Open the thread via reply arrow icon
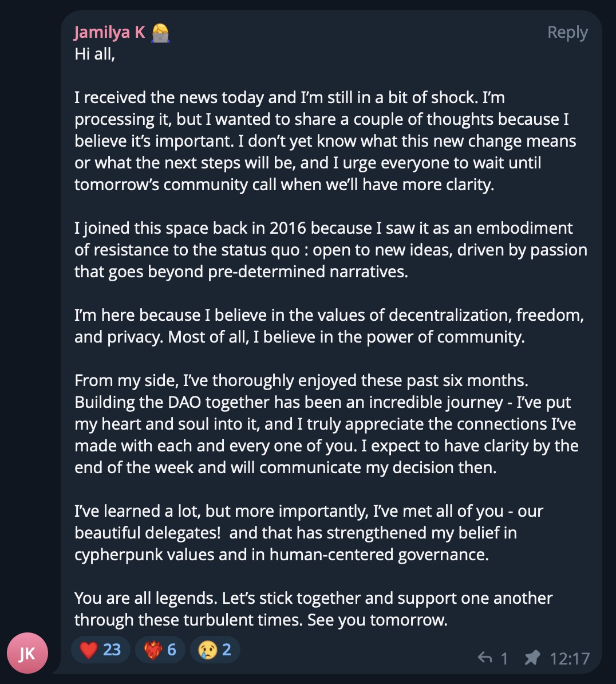This screenshot has width=616, height=684. coord(485,658)
